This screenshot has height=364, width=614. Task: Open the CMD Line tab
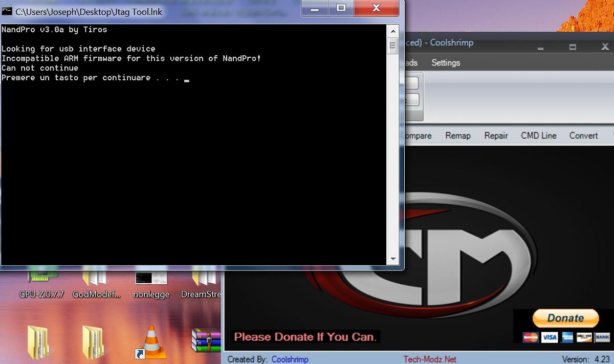[538, 135]
